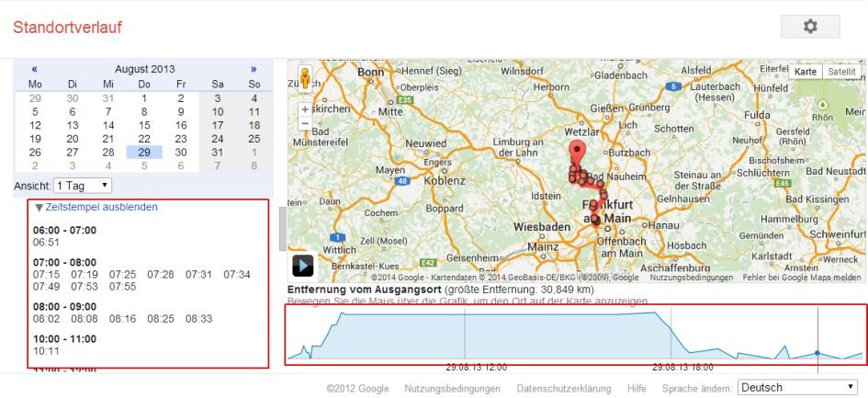
Task: Select August 31 in the calendar
Action: point(218,153)
